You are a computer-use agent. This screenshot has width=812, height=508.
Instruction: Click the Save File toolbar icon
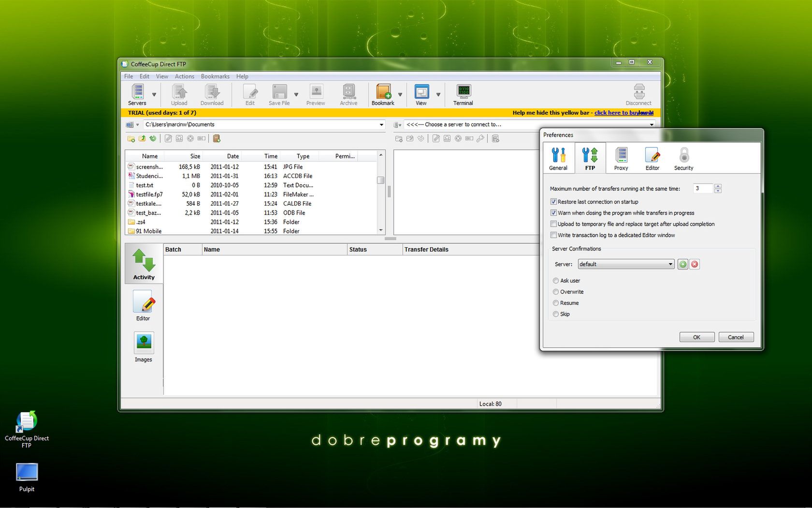point(279,94)
